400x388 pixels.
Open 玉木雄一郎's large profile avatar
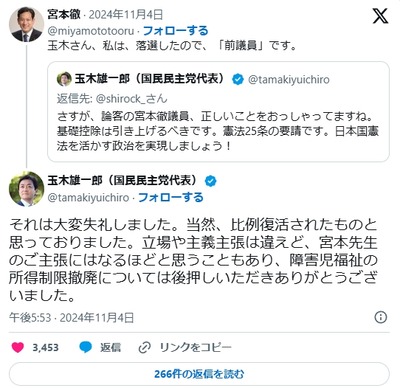pos(26,189)
